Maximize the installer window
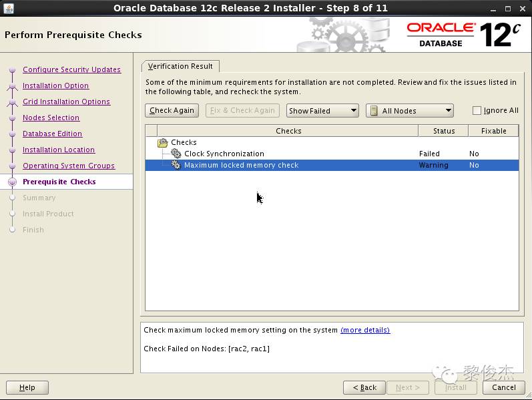 click(508, 9)
